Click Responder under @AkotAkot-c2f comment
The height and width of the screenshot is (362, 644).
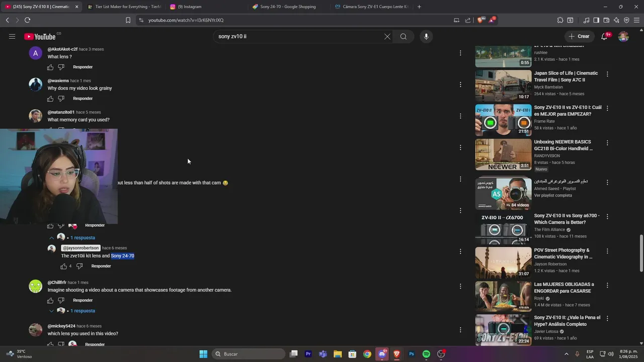(x=83, y=67)
